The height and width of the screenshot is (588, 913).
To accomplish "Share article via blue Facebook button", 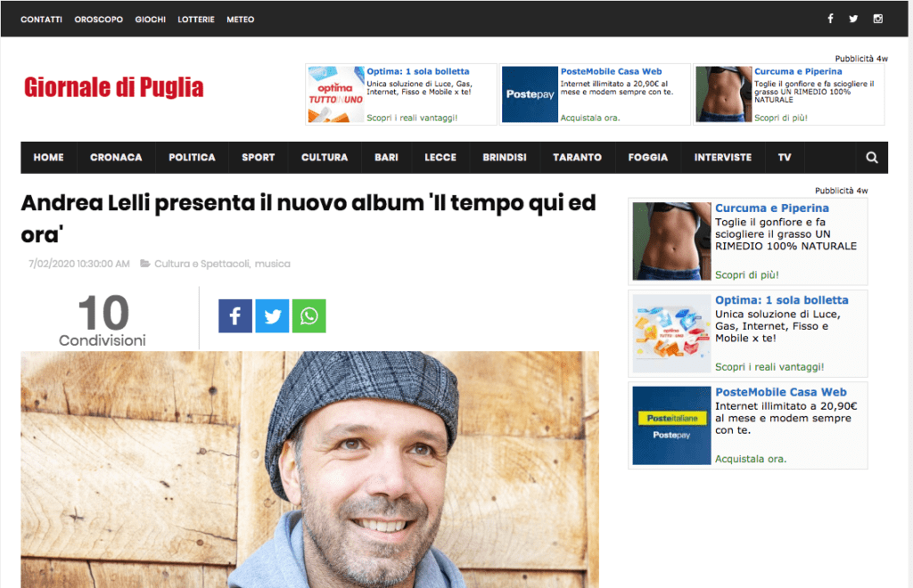I will (235, 315).
